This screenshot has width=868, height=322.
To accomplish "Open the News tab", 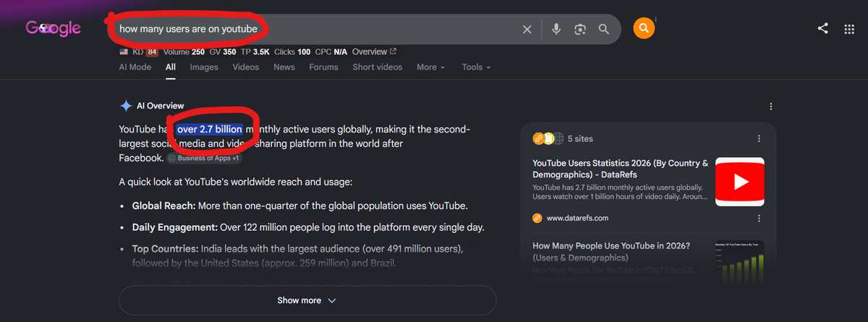I will (x=284, y=67).
